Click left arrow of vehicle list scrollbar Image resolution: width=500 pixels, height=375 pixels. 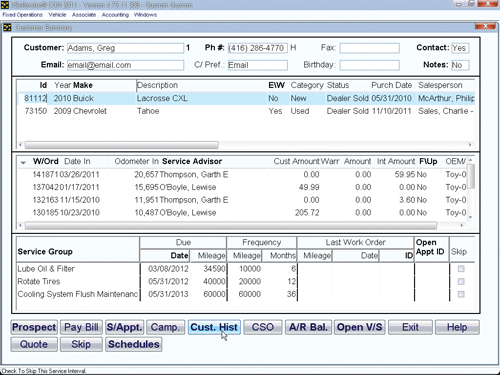click(x=21, y=145)
